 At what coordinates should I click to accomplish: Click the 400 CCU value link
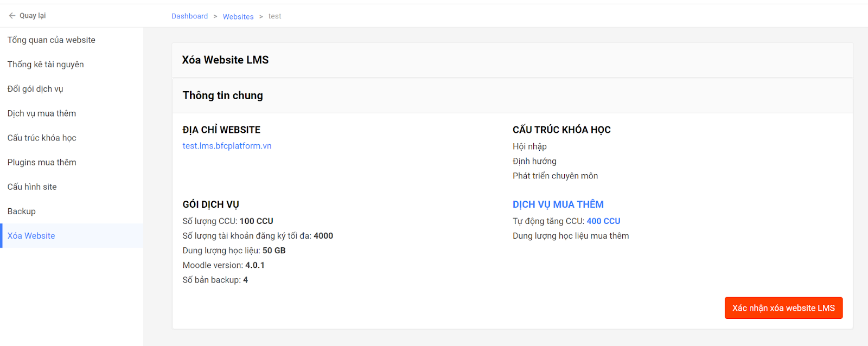click(x=603, y=221)
